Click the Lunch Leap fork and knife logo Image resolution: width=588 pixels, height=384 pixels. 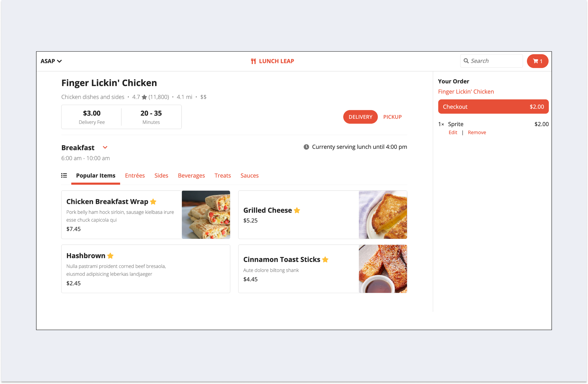coord(253,61)
